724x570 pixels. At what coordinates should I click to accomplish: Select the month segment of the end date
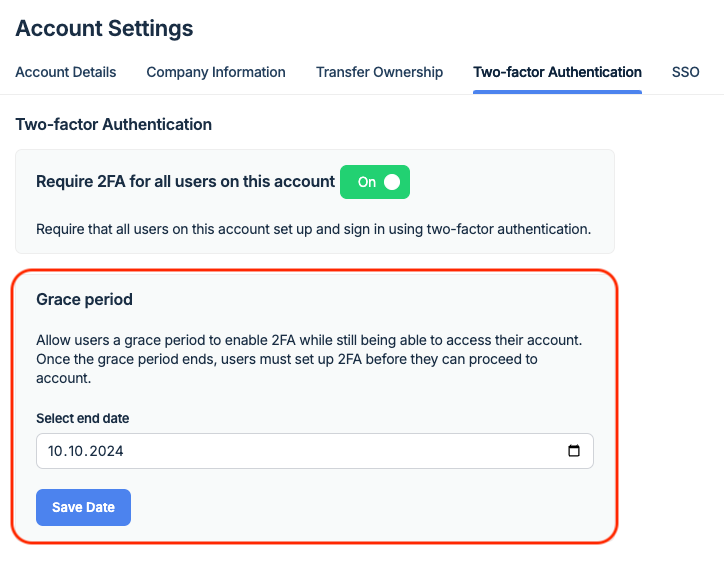(x=78, y=451)
